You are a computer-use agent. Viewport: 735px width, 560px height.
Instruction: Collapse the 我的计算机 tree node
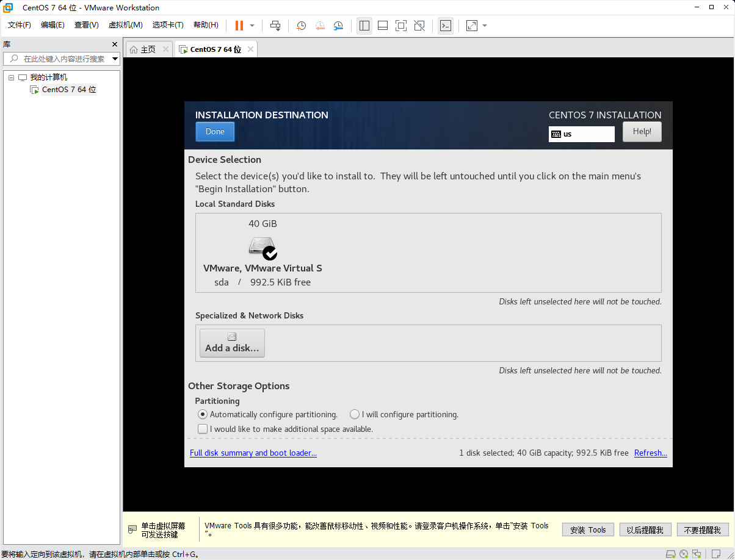(x=11, y=77)
